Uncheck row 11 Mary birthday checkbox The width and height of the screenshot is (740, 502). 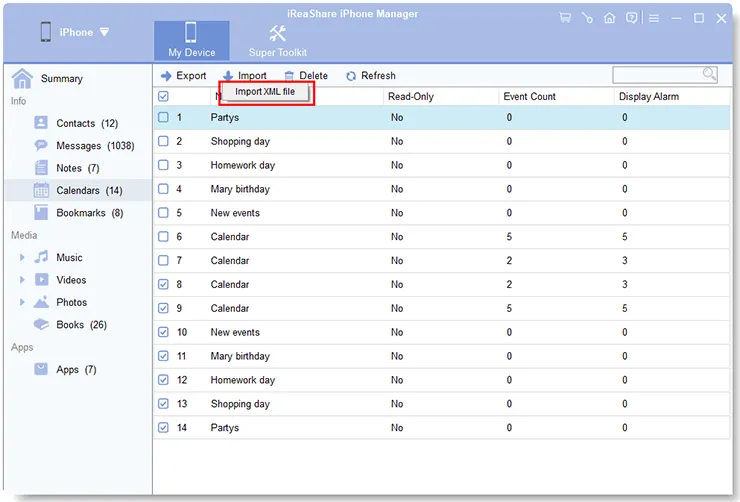click(163, 356)
